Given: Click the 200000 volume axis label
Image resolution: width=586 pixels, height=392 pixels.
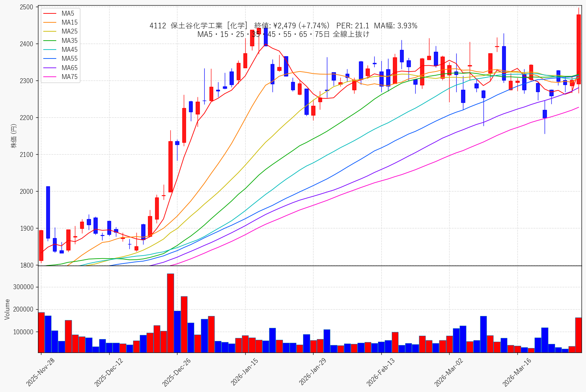Looking at the screenshot, I should coord(23,309).
